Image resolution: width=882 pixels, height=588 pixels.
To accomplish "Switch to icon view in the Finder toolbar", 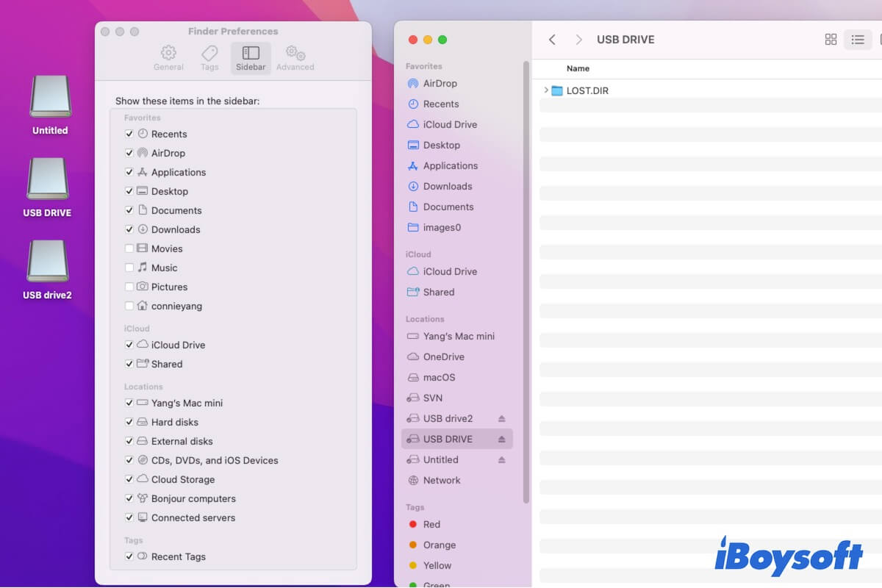I will [x=831, y=40].
